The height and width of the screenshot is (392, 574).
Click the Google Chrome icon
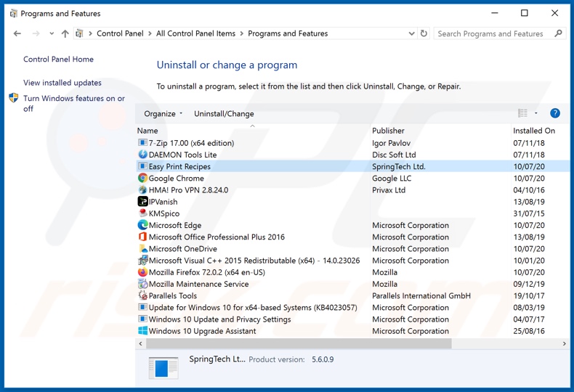[x=142, y=178]
